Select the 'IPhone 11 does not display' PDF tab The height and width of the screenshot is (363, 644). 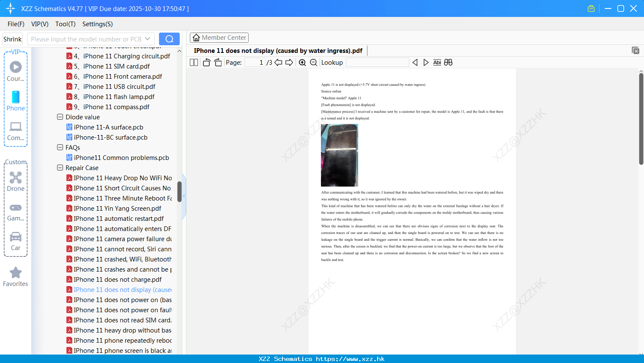click(278, 51)
